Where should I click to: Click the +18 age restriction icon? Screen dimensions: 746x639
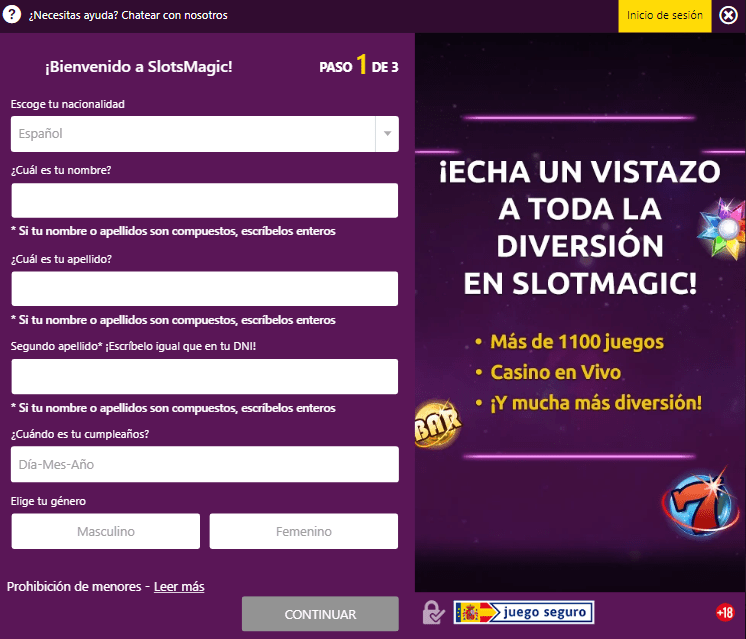click(725, 612)
